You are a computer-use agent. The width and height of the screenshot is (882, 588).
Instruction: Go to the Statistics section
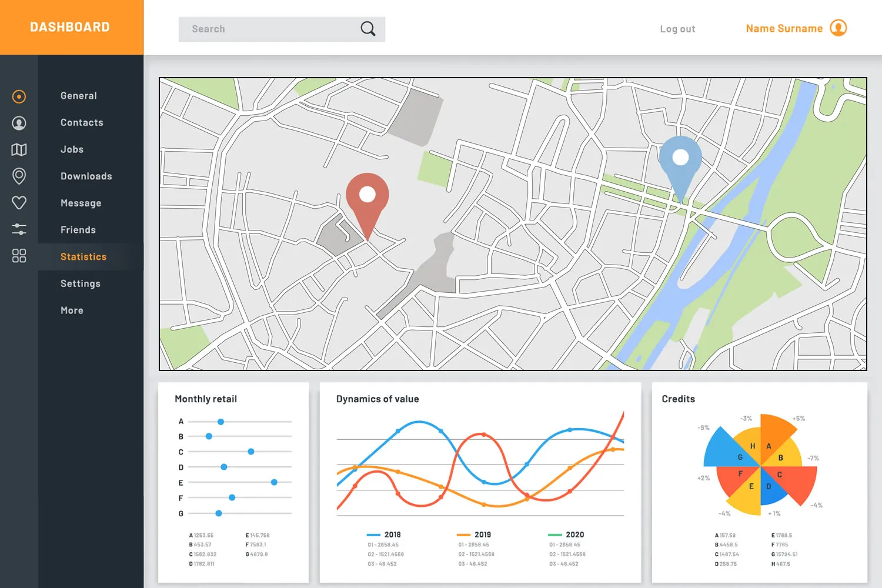point(83,257)
